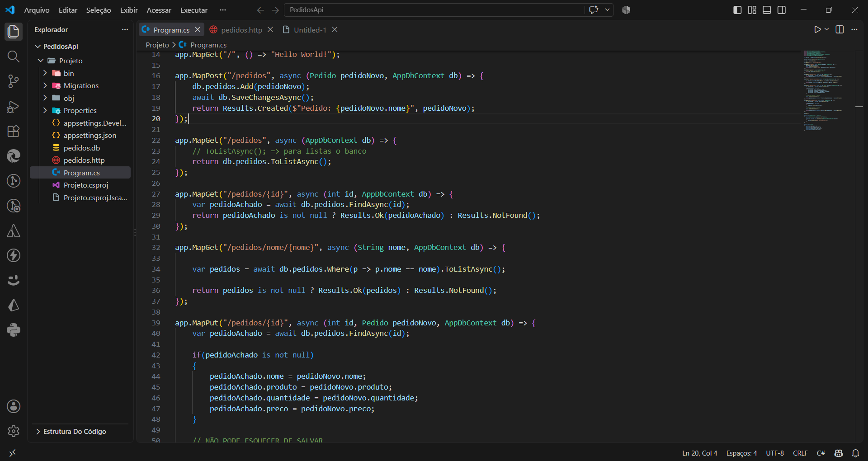Split the editor to the right
The height and width of the screenshot is (461, 868).
coord(840,29)
